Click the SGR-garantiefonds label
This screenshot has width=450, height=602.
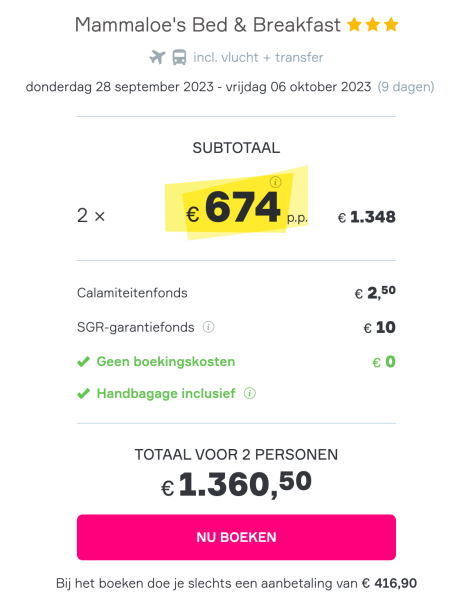136,327
